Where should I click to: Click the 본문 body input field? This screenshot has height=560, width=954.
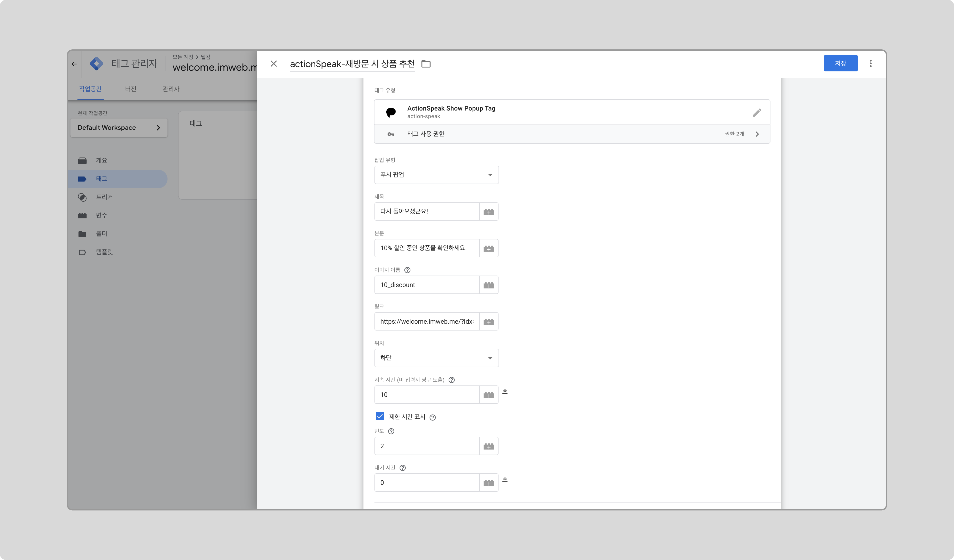click(x=427, y=248)
